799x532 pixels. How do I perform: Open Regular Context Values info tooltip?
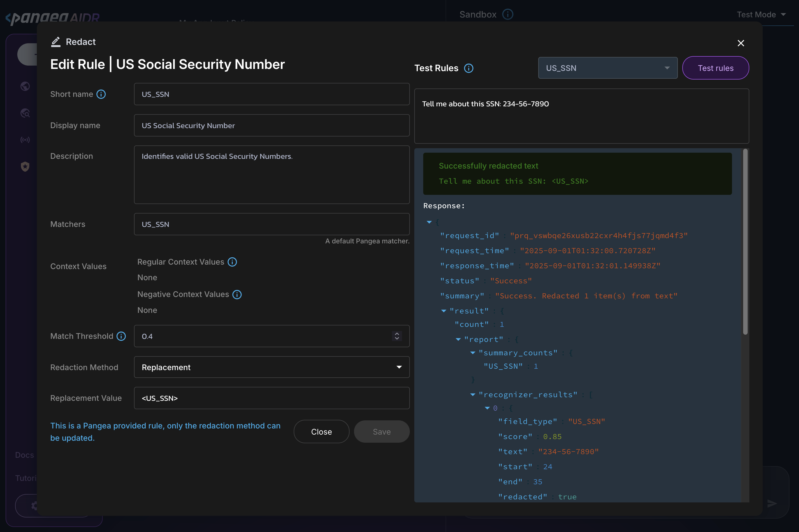point(232,262)
